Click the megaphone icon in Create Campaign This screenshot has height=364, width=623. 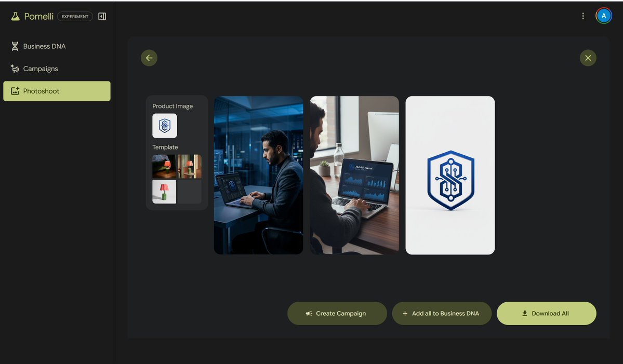point(309,313)
